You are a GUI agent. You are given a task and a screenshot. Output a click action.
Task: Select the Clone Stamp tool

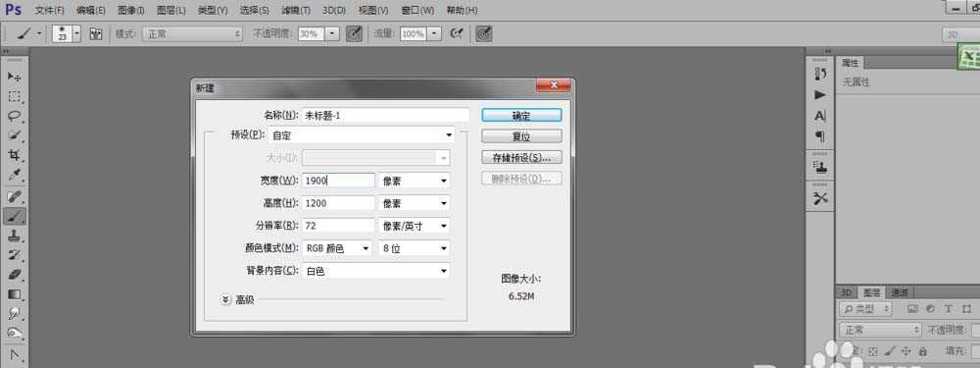tap(15, 236)
